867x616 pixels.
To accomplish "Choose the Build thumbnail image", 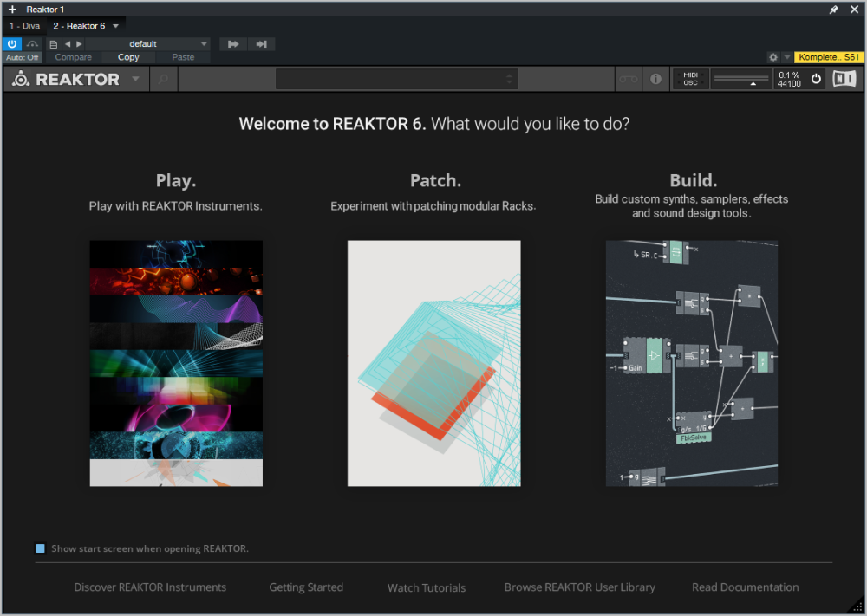I will [692, 363].
